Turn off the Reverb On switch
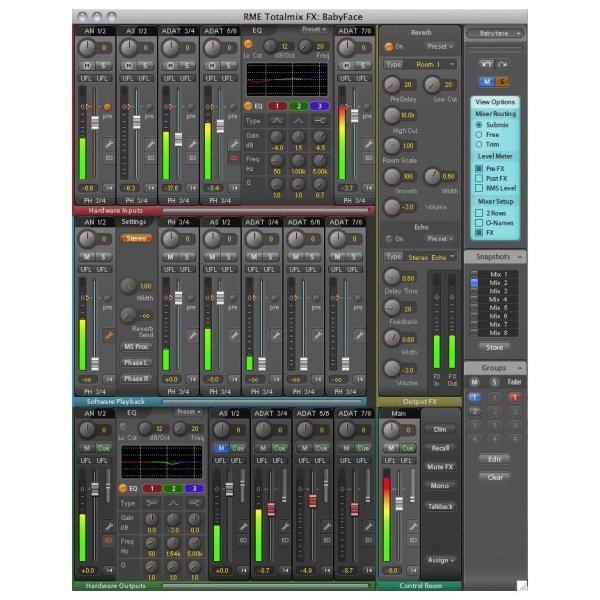Screen dimensions: 600x600 coord(389,47)
